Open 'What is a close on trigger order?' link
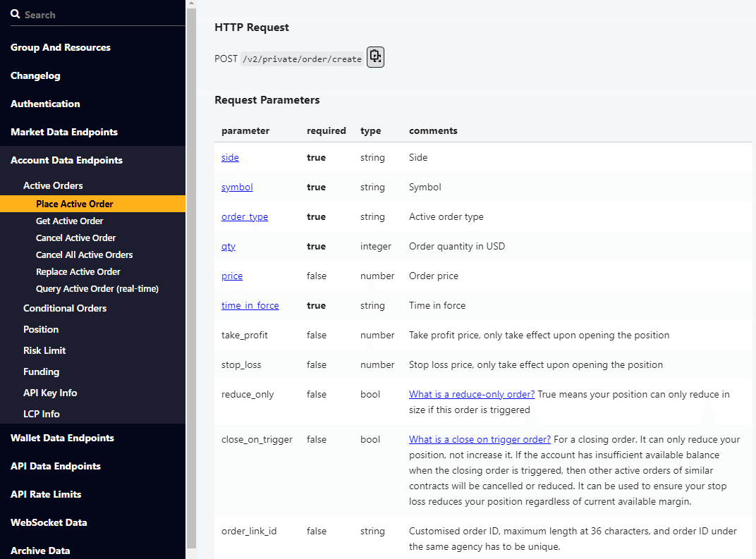The width and height of the screenshot is (756, 559). point(480,440)
